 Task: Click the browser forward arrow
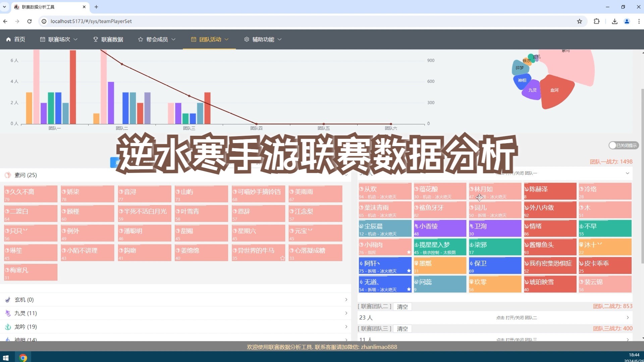pos(17,21)
